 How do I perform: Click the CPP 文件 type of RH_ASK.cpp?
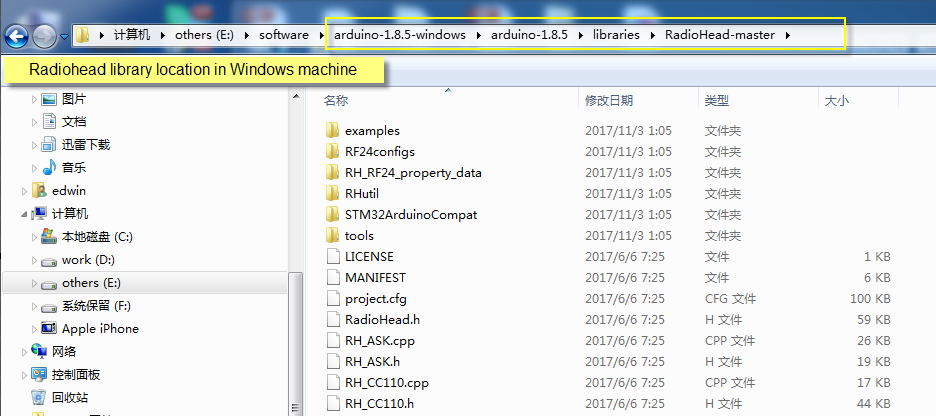[729, 341]
